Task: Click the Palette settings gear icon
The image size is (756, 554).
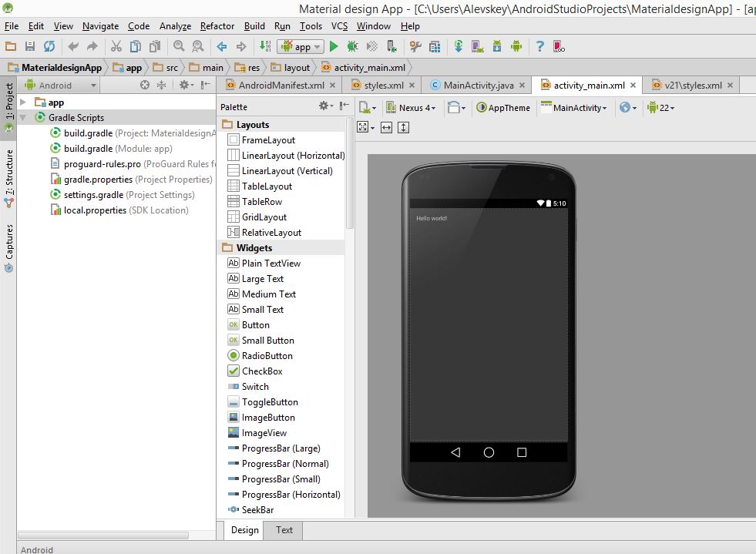Action: pyautogui.click(x=326, y=106)
